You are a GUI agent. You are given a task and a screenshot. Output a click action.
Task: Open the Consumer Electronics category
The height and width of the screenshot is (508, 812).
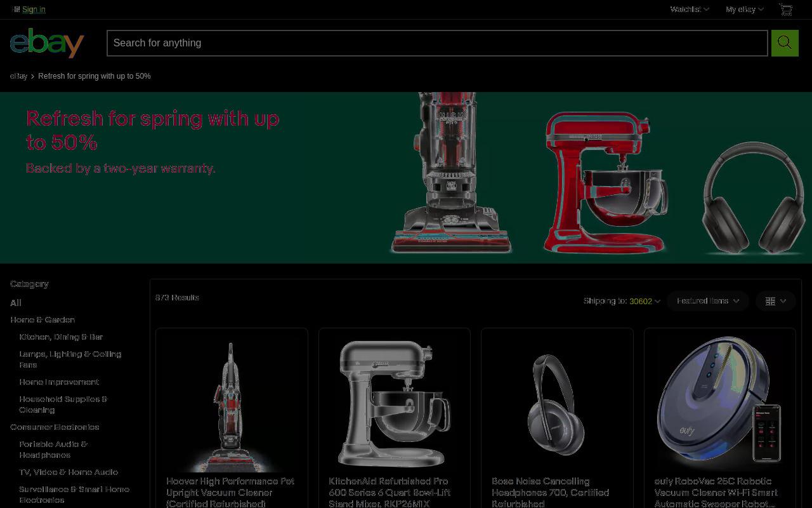[x=55, y=427]
